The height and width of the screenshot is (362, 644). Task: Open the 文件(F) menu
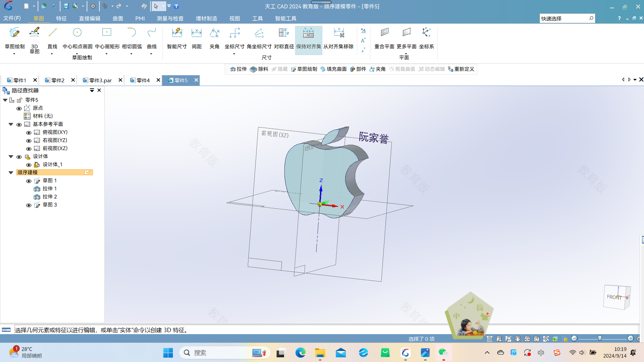tap(12, 18)
